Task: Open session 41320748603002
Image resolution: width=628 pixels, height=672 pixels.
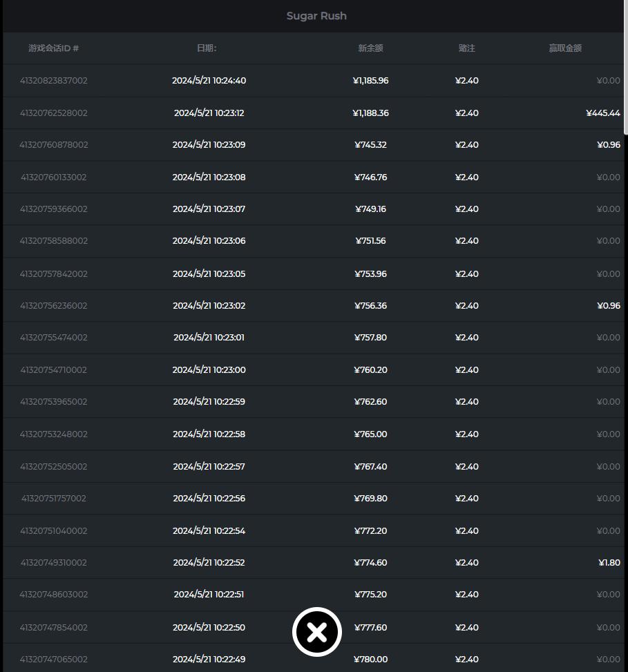Action: click(x=54, y=595)
